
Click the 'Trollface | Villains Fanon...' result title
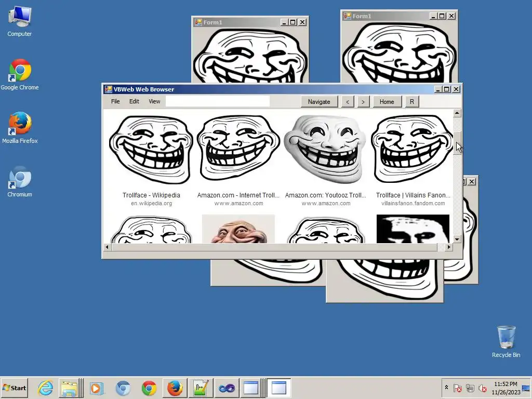tap(413, 195)
